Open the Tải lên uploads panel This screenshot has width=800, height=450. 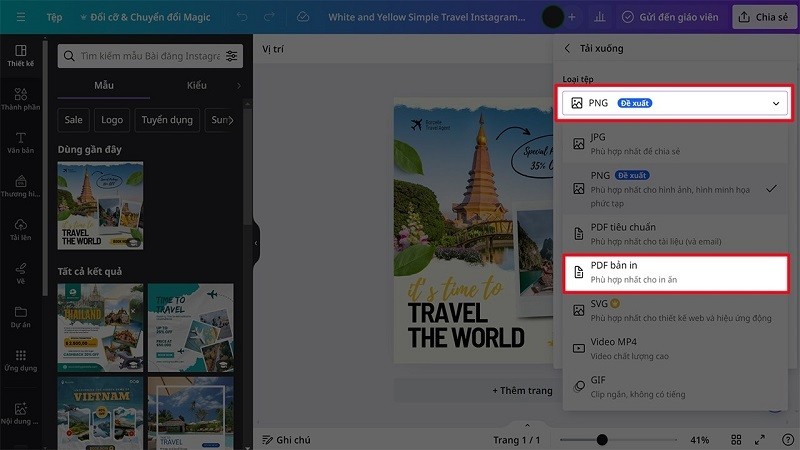pos(21,230)
